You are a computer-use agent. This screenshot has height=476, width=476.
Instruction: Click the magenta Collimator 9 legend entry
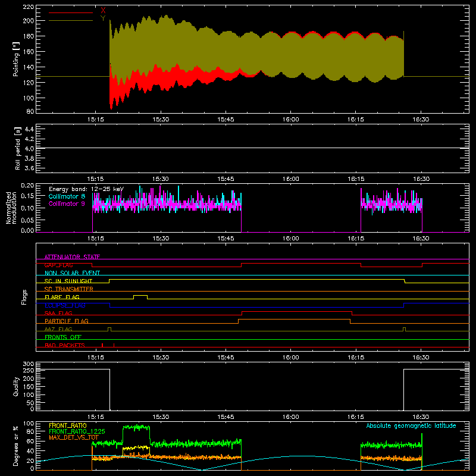(67, 203)
